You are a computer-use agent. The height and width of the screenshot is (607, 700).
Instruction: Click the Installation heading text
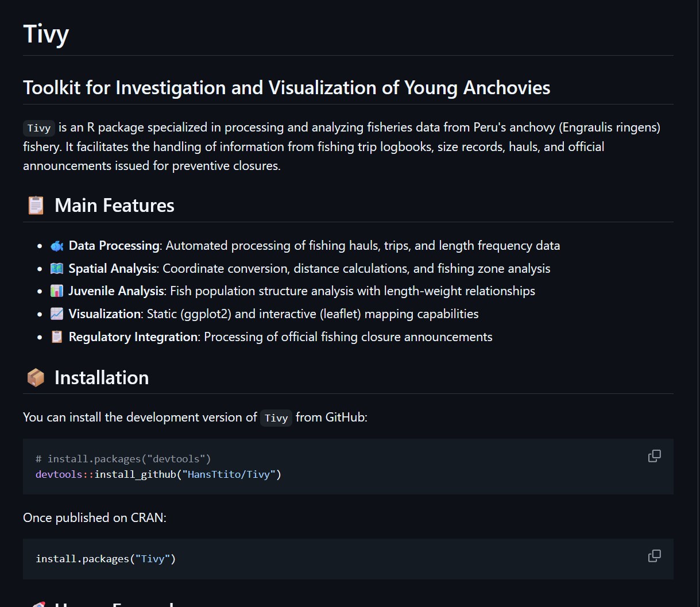point(102,377)
